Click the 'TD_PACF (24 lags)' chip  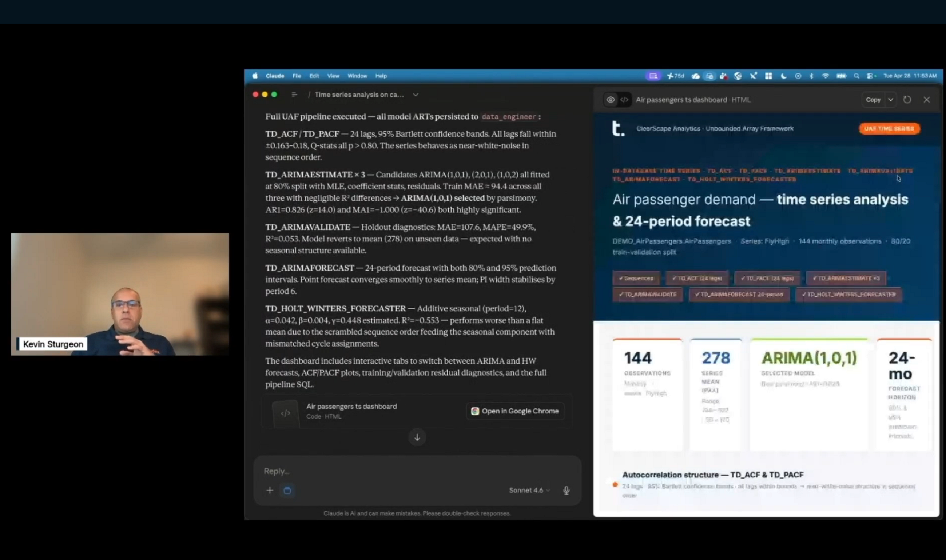tap(767, 278)
